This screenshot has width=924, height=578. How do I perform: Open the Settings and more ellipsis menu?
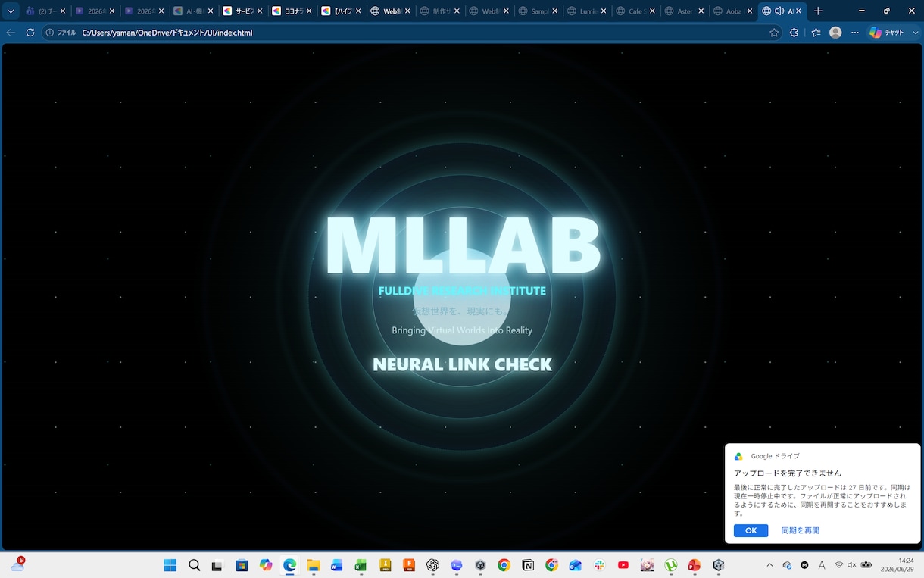point(855,33)
